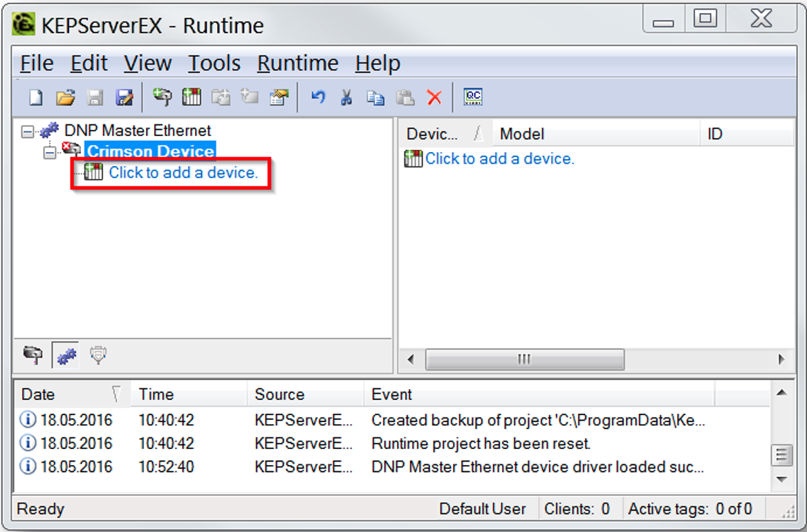Sort event log by the Date column
This screenshot has width=807, height=532.
click(72, 395)
